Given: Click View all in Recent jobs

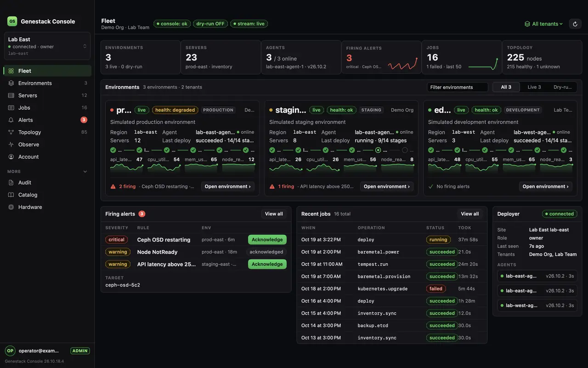Looking at the screenshot, I should (x=470, y=214).
